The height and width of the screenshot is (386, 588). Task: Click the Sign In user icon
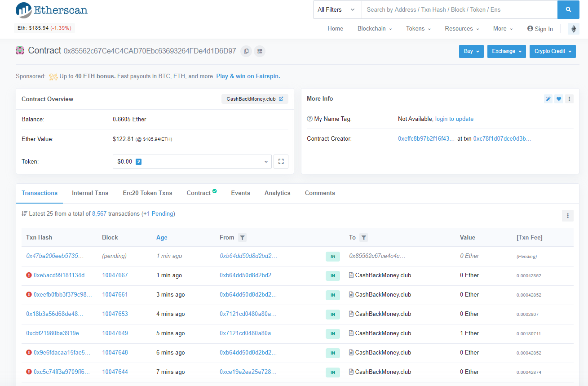click(x=530, y=29)
